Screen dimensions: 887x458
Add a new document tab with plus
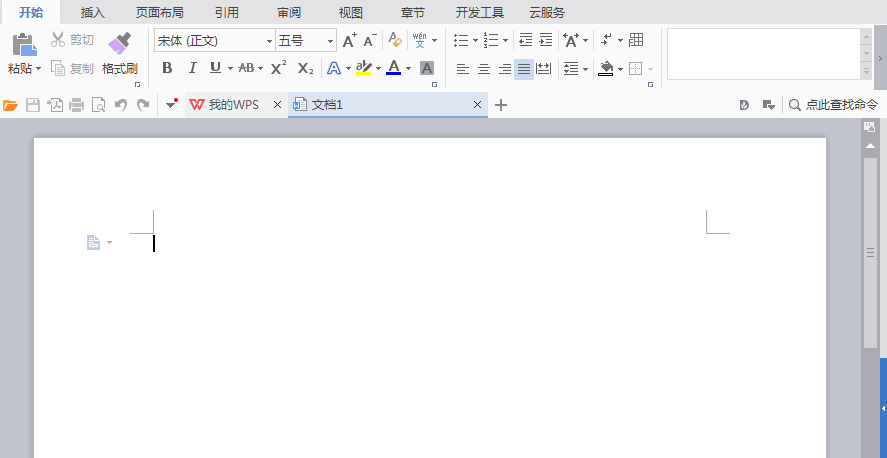point(501,105)
